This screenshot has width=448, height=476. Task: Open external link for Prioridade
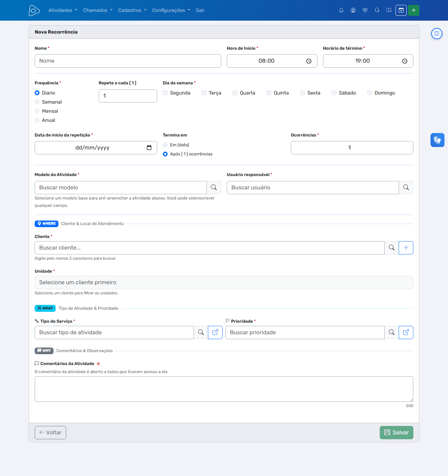pos(406,332)
